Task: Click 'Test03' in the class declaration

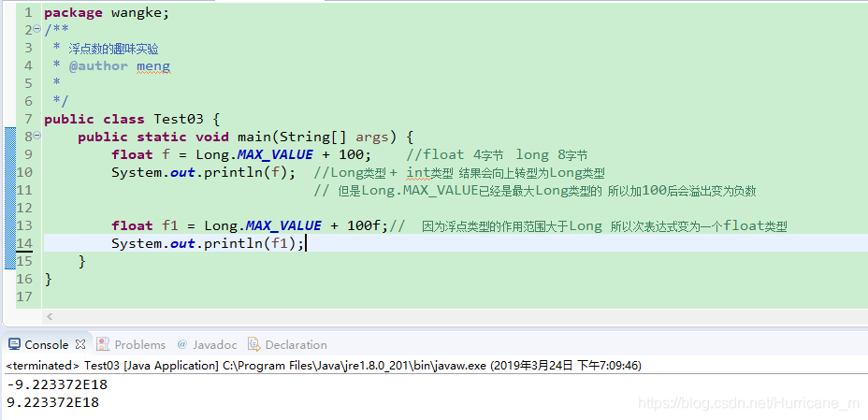Action: (179, 119)
